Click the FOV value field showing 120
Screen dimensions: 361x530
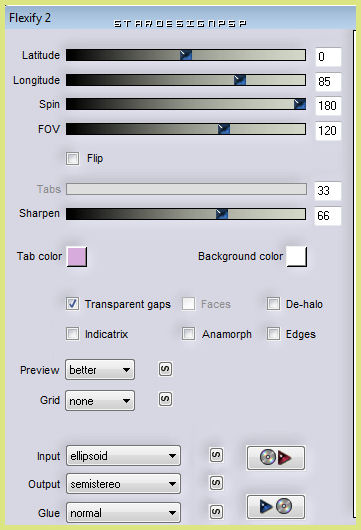point(328,130)
